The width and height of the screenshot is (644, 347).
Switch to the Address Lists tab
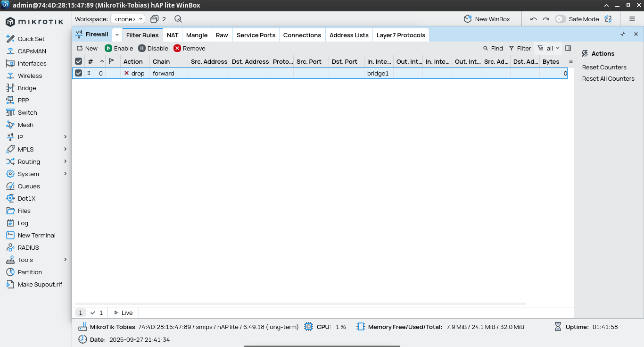[349, 35]
